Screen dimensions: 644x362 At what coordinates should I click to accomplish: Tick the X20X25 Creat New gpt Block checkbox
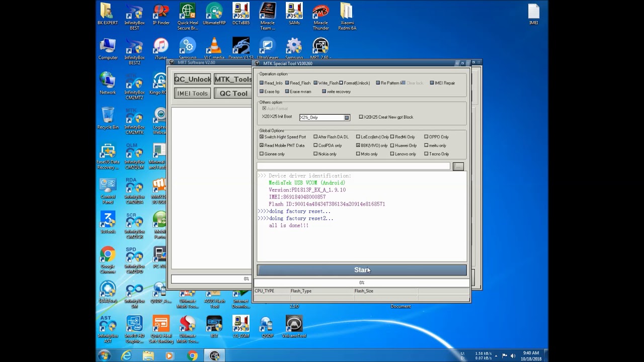pyautogui.click(x=361, y=117)
